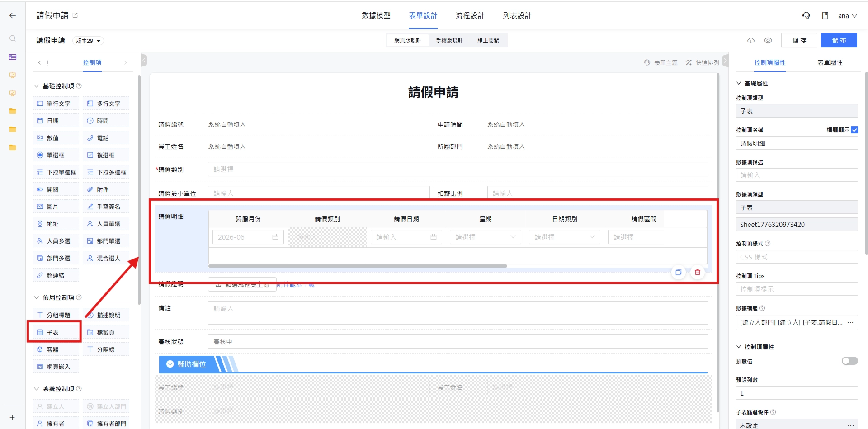The width and height of the screenshot is (868, 429).
Task: Select the 單選框 control
Action: point(56,155)
